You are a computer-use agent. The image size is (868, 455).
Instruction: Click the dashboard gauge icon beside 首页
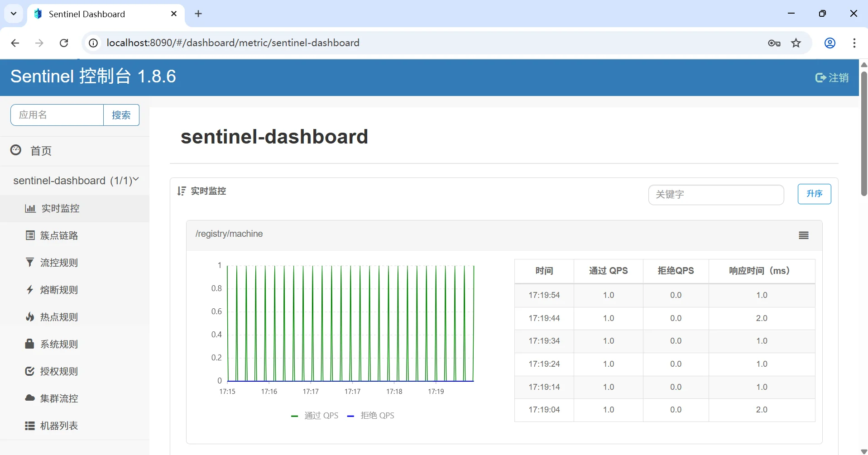tap(16, 150)
